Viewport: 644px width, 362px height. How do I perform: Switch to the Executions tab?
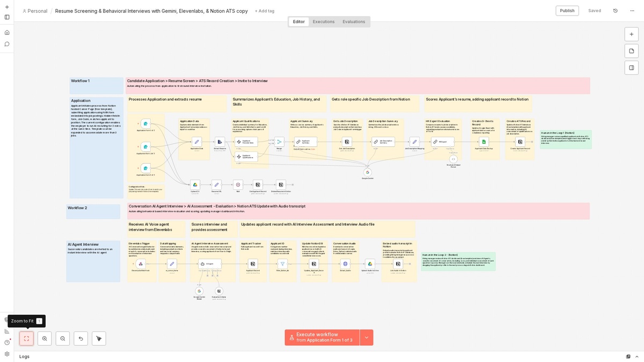pyautogui.click(x=324, y=21)
